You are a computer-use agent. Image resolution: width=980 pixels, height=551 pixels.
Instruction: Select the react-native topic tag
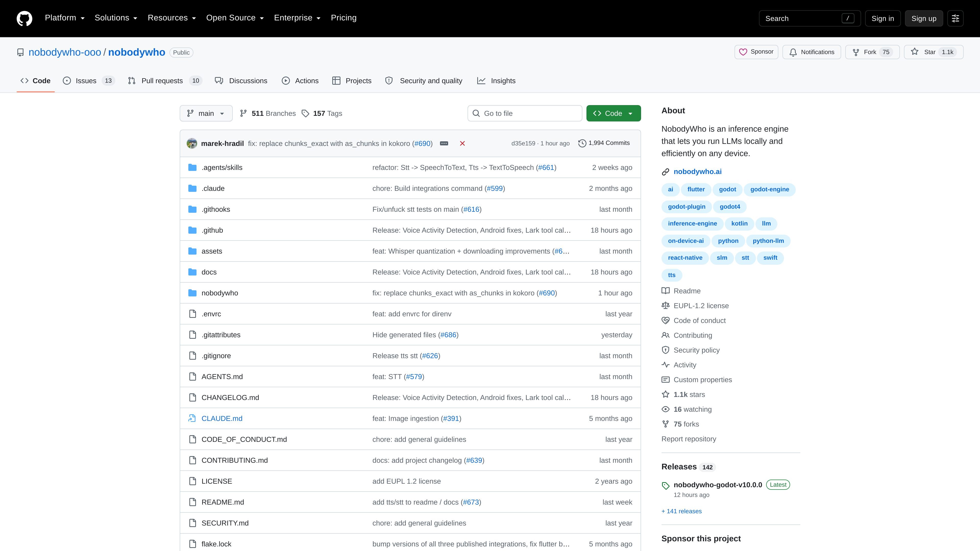[x=685, y=258]
